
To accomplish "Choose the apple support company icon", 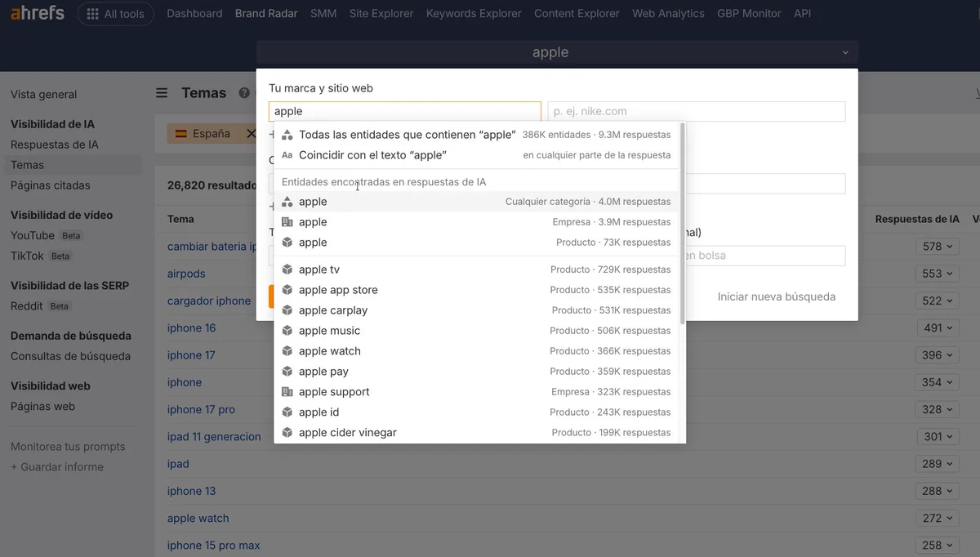I will point(287,392).
